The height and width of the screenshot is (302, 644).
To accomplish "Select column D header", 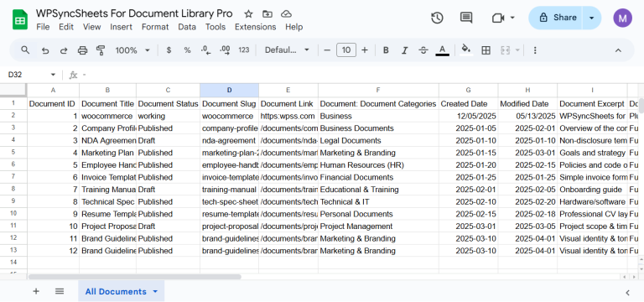I will click(229, 90).
